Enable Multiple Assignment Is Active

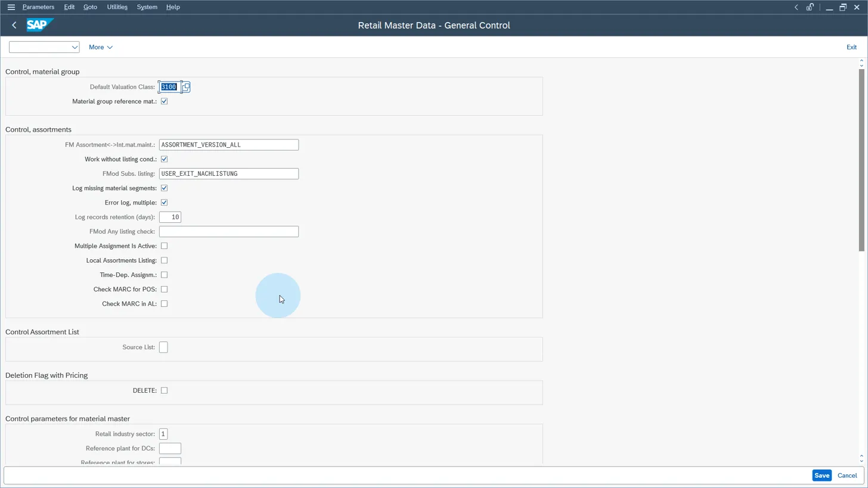point(164,246)
